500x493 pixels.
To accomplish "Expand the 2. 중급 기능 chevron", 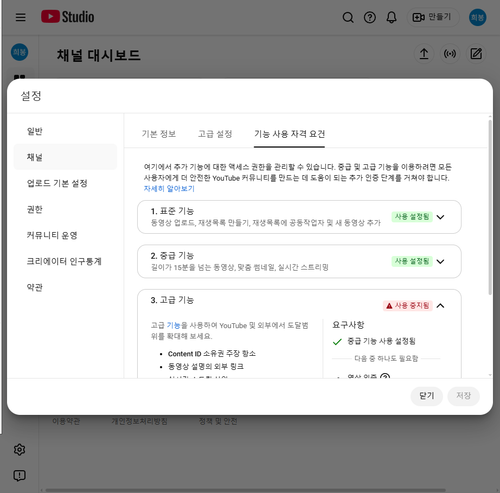I will [x=440, y=261].
